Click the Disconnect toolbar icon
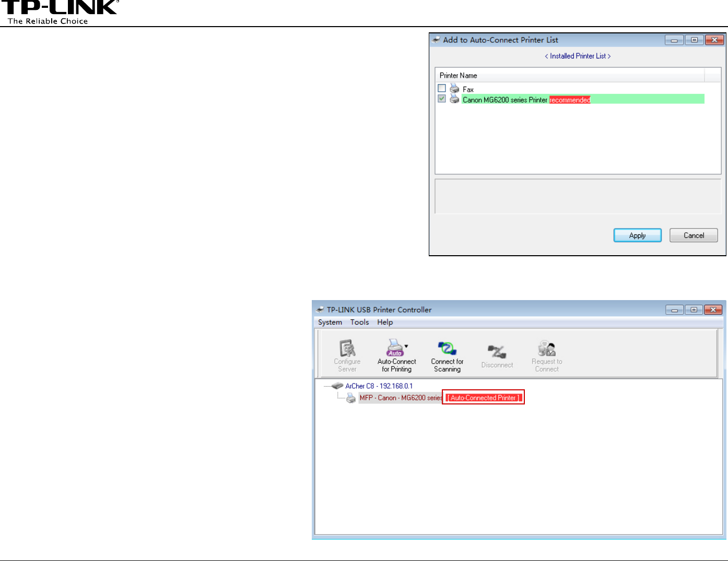This screenshot has width=728, height=561. pyautogui.click(x=497, y=352)
